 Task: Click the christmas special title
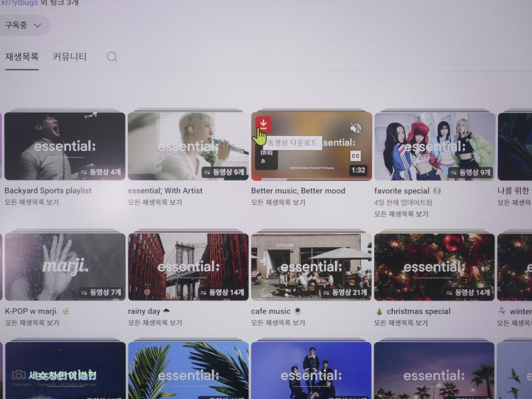tap(419, 311)
